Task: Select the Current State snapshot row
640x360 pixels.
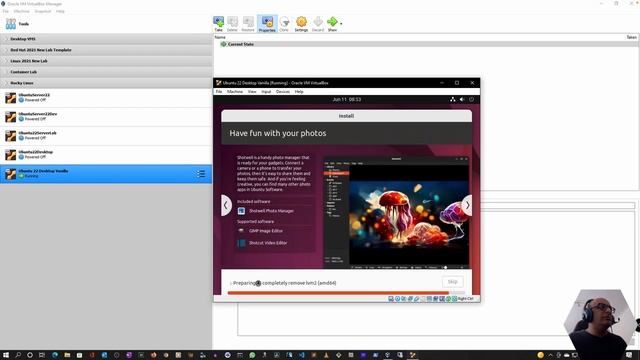Action: tap(425, 44)
